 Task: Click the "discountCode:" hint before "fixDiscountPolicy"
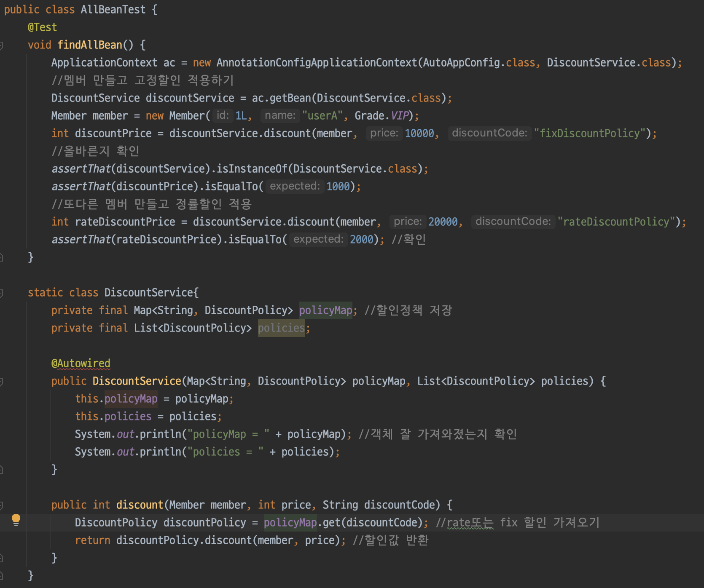click(x=489, y=133)
